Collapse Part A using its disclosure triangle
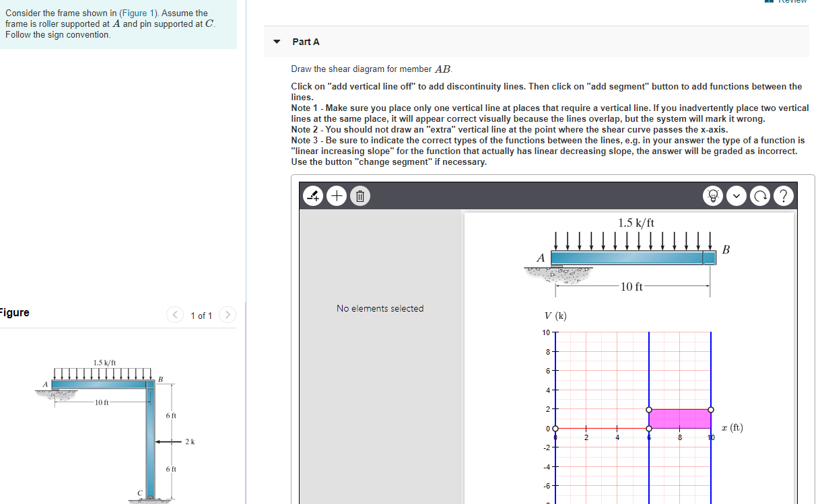Screen dimensions: 822x504 [277, 41]
